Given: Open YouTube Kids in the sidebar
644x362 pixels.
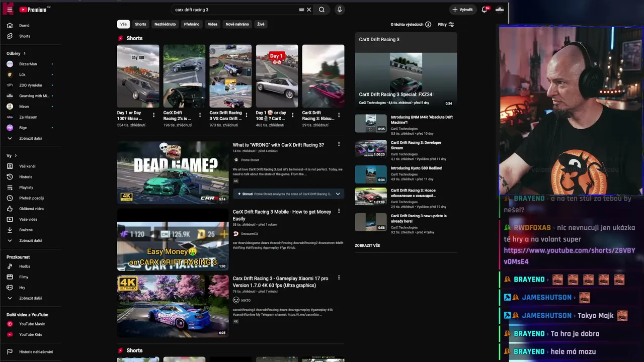Looking at the screenshot, I should pyautogui.click(x=31, y=334).
